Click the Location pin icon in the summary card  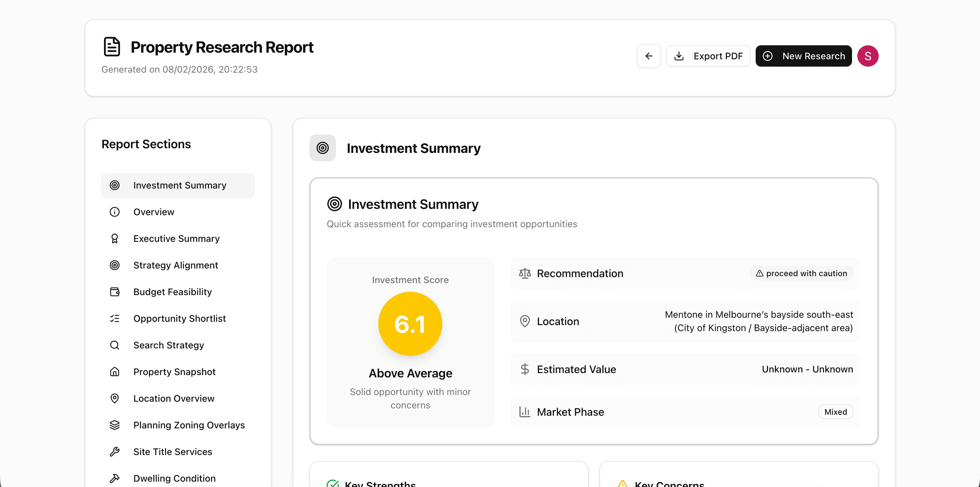point(525,321)
